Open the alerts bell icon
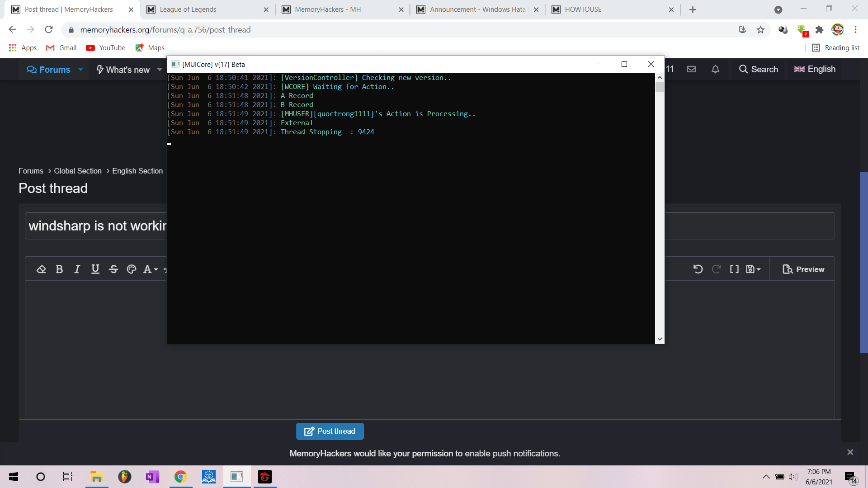This screenshot has height=488, width=868. [715, 69]
